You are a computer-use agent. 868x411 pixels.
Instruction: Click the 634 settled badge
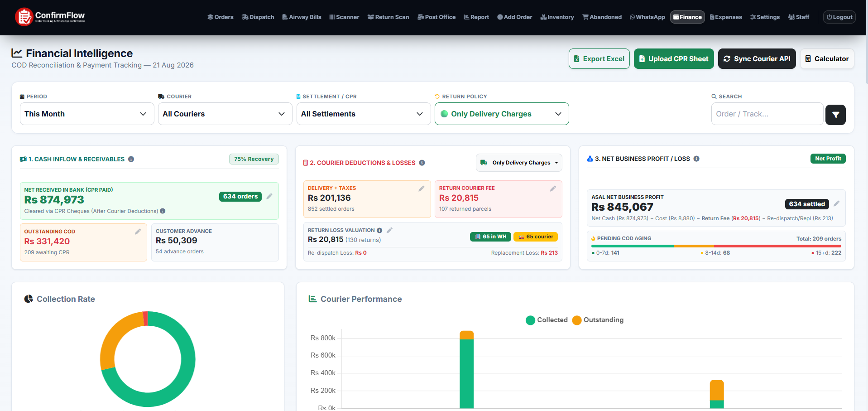[x=807, y=204]
